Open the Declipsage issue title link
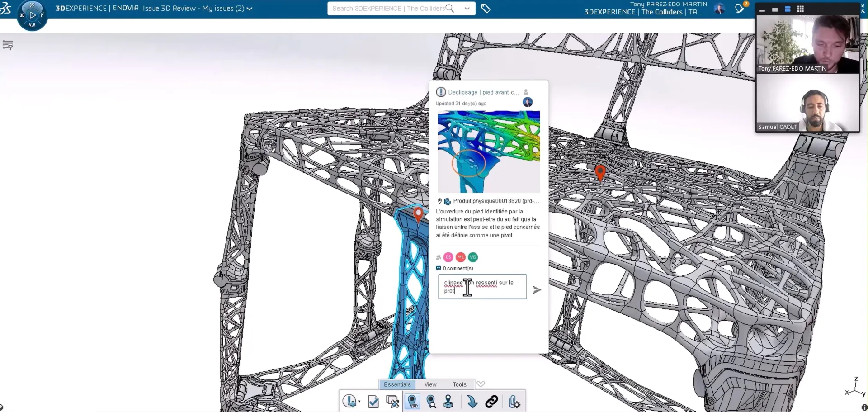868x412 pixels. coord(483,92)
